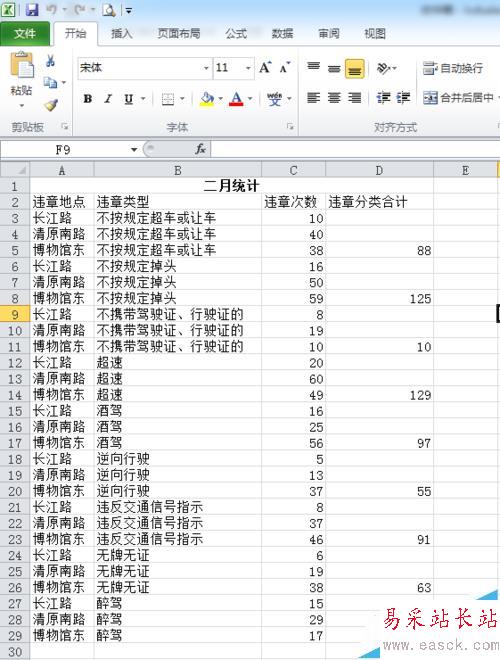
Task: Click the Save icon in quick access toolbar
Action: point(32,10)
